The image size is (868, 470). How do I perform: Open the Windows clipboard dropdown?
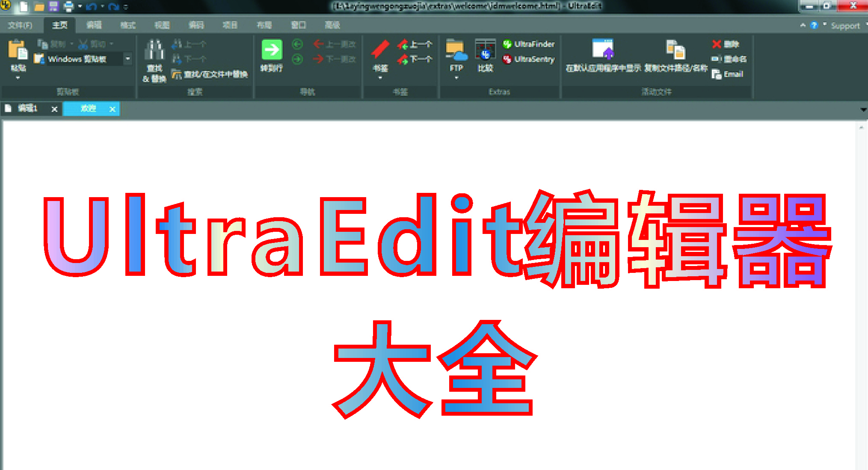128,59
